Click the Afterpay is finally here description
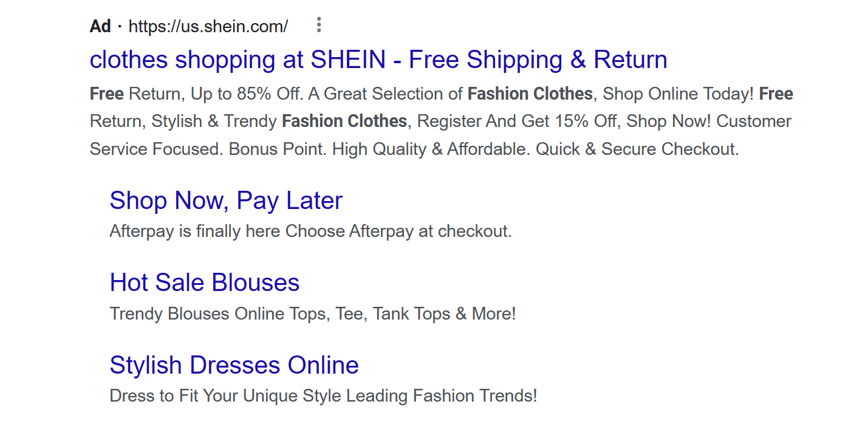The height and width of the screenshot is (435, 868). point(310,231)
